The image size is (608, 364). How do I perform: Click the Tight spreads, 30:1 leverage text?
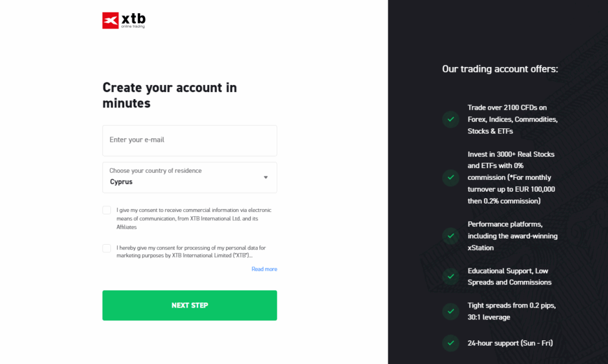[x=511, y=311]
